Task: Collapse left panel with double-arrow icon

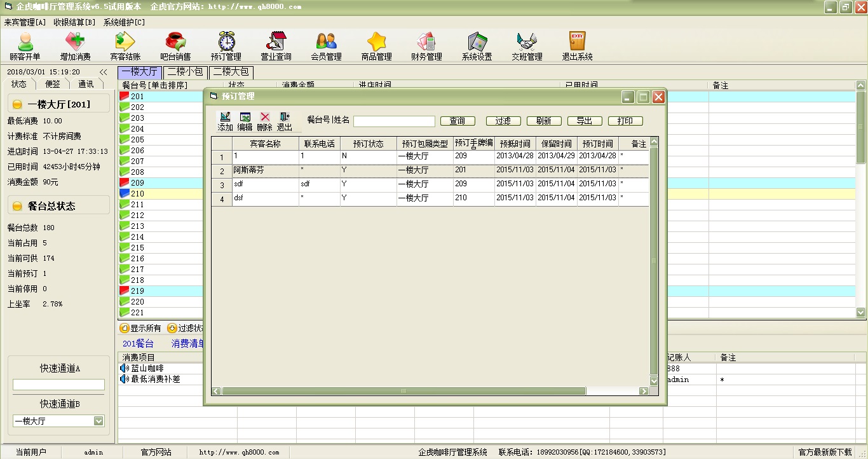Action: [x=103, y=72]
